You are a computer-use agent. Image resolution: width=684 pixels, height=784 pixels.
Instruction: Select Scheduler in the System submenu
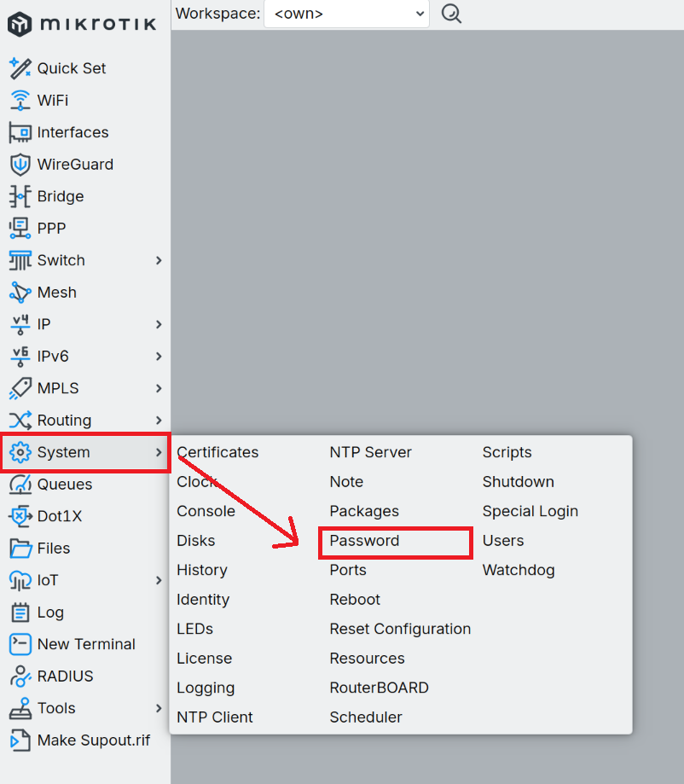(366, 717)
